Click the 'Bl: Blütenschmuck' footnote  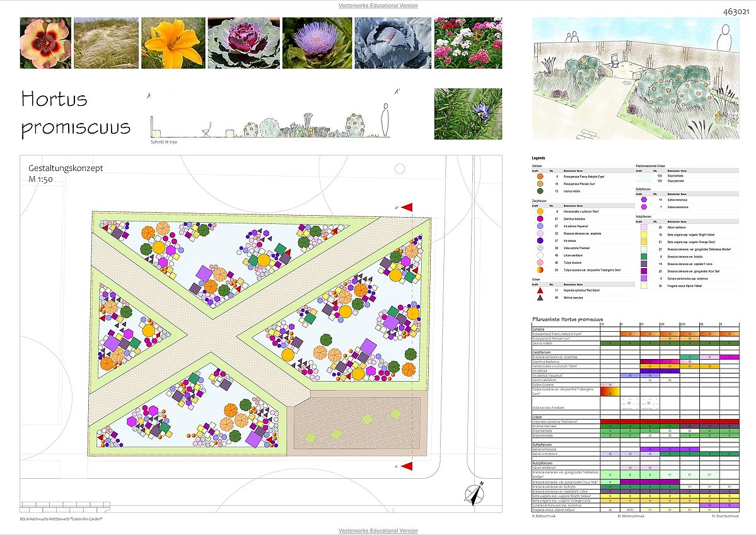[x=630, y=515]
